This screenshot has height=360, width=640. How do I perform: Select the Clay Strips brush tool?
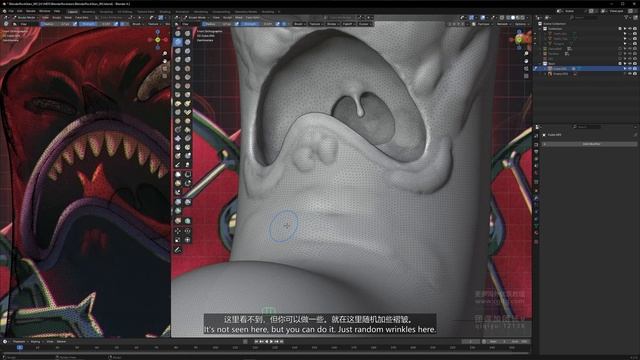[x=187, y=42]
